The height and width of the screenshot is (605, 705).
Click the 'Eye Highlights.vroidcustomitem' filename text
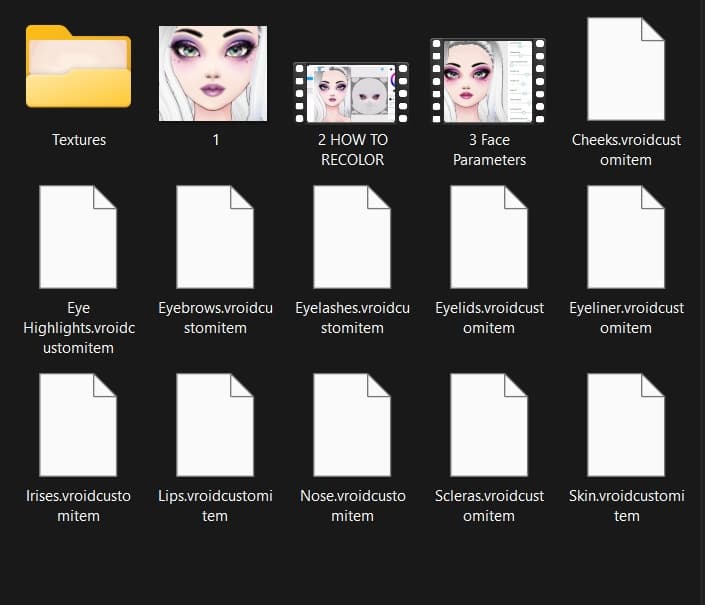(x=78, y=328)
